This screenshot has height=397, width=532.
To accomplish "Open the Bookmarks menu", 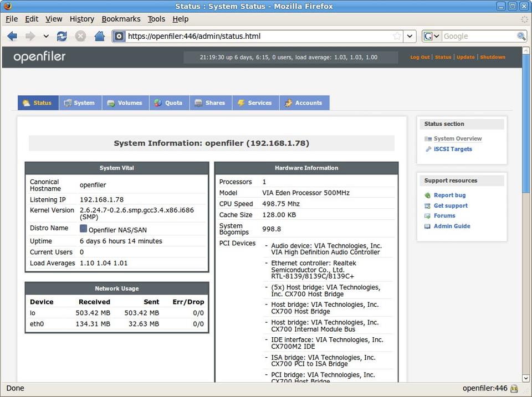I will click(x=121, y=19).
